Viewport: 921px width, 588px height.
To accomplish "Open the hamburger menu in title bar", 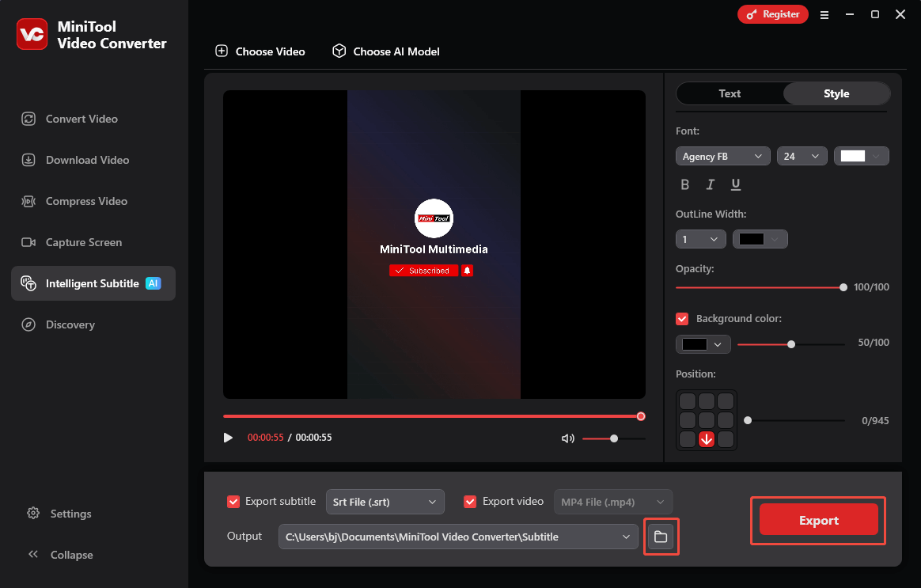I will coord(824,14).
